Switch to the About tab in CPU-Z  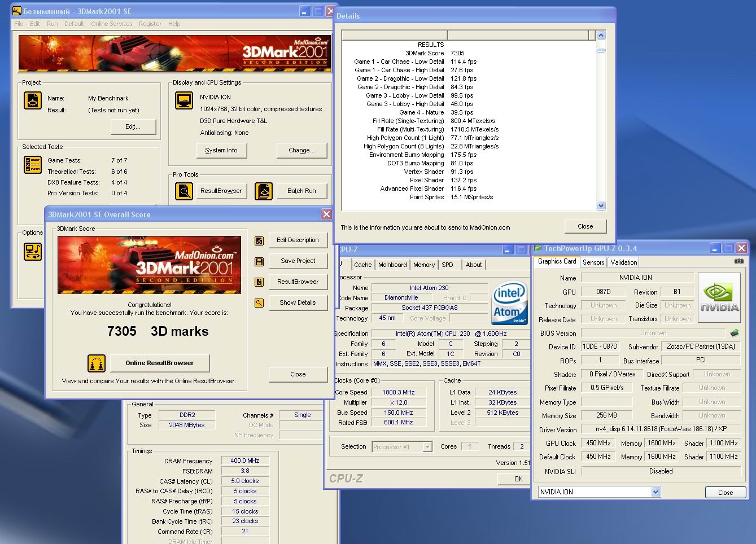474,265
